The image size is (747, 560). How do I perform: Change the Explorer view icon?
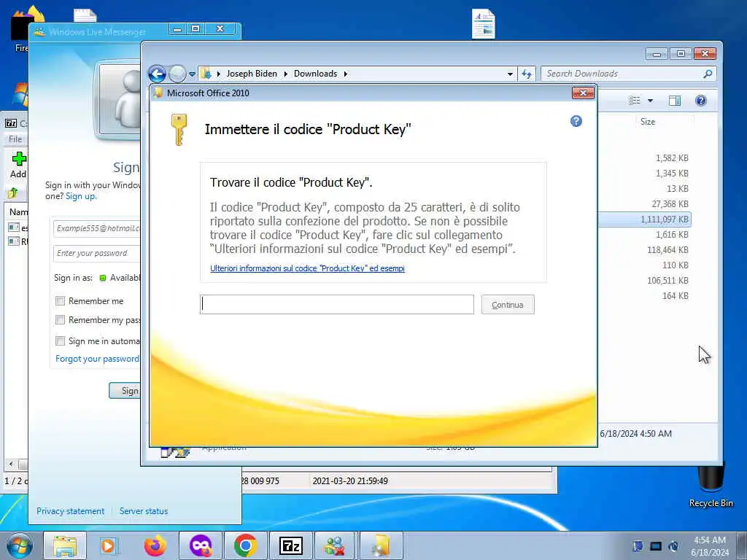634,101
